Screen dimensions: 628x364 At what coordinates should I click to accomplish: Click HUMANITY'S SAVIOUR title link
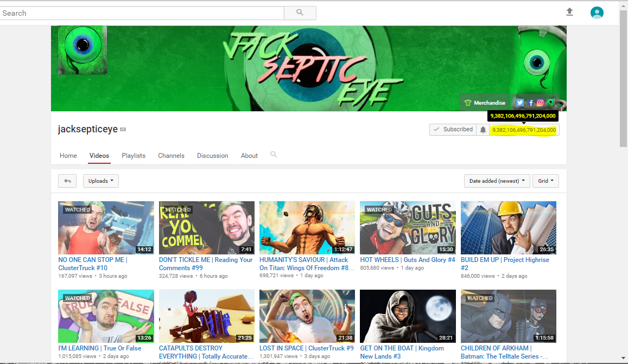(x=307, y=264)
